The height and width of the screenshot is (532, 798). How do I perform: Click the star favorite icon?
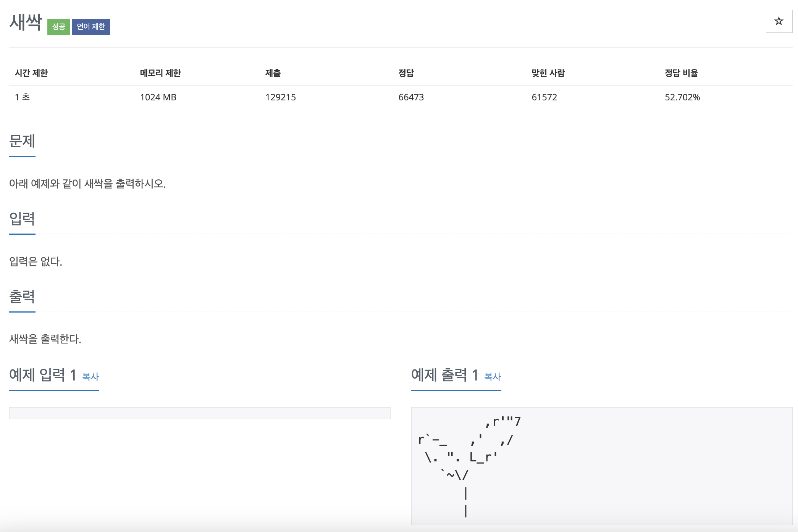779,21
